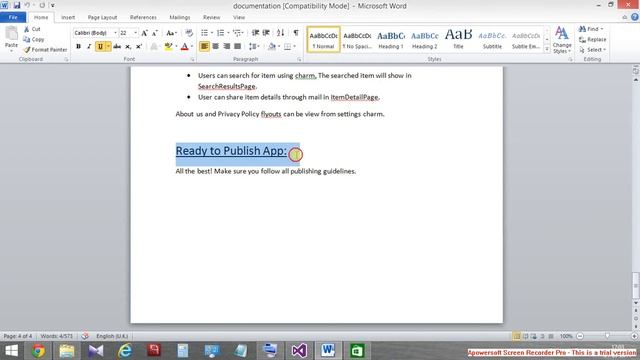The width and height of the screenshot is (640, 360).
Task: Toggle Bold formatting
Action: coord(78,47)
